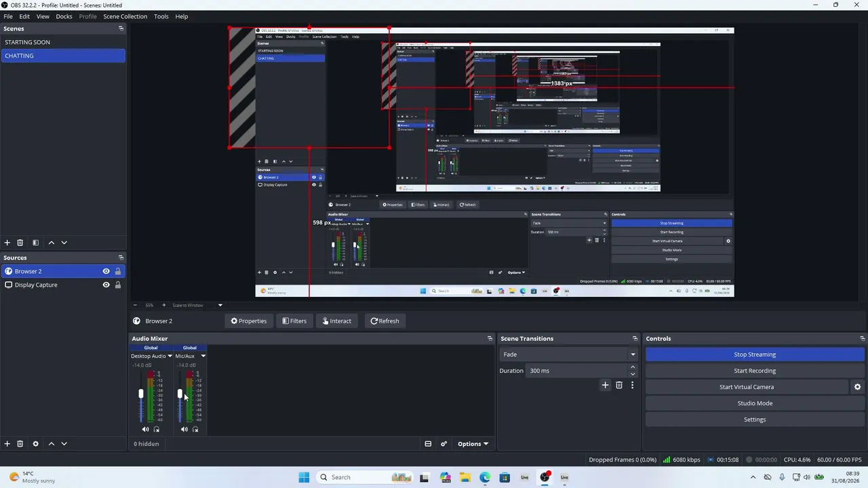This screenshot has width=868, height=488.
Task: Hide the Display Capture source with its eye icon
Action: tap(106, 285)
